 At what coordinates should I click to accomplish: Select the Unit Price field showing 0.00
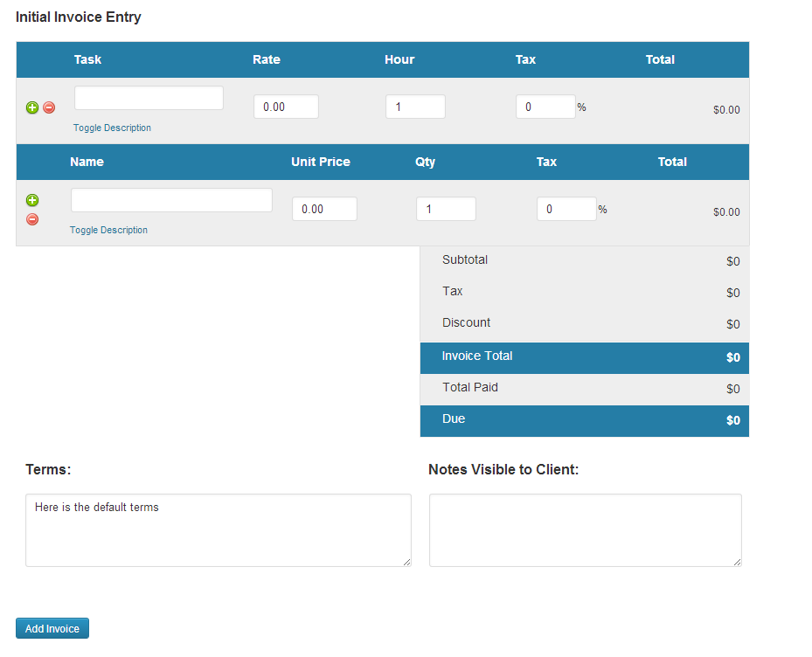[323, 208]
